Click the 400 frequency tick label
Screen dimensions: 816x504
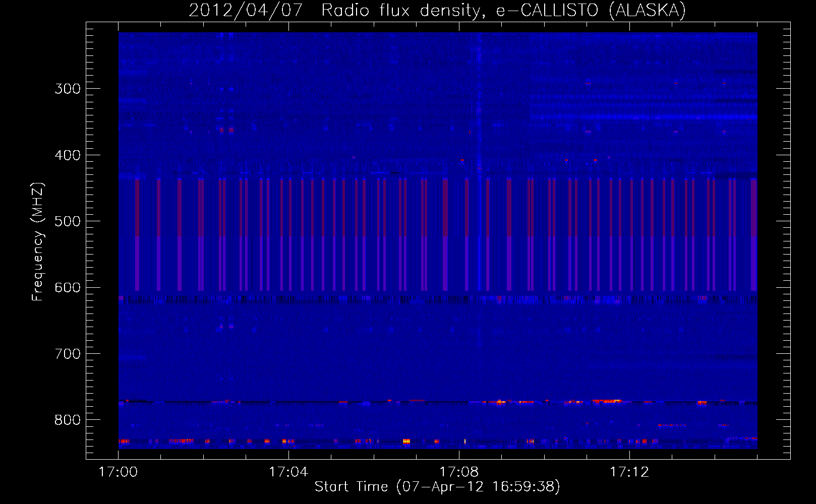pos(68,155)
